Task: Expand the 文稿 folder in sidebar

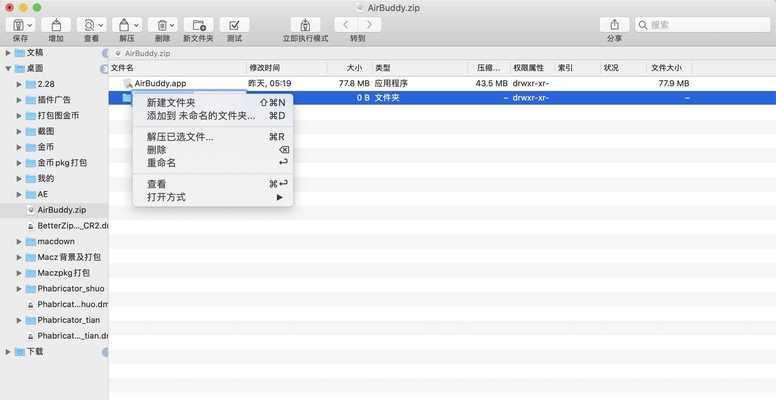Action: pos(8,52)
